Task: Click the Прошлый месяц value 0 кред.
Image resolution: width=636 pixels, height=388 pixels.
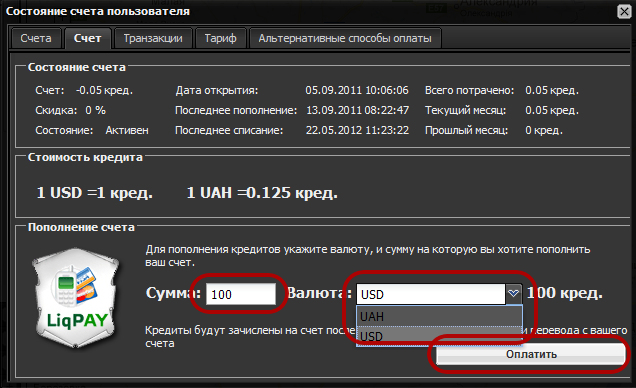Action: 544,130
